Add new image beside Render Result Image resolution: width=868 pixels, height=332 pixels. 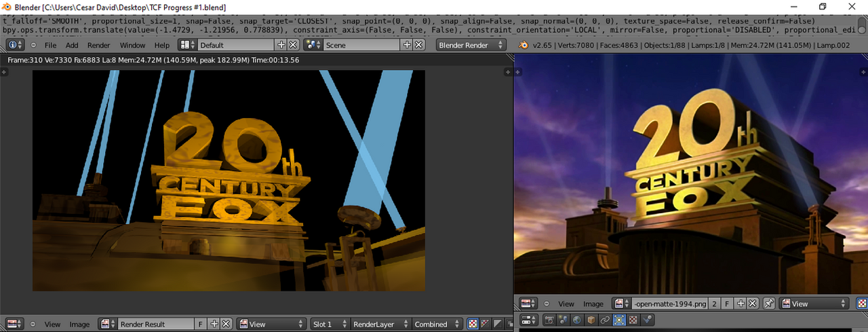[x=214, y=324]
